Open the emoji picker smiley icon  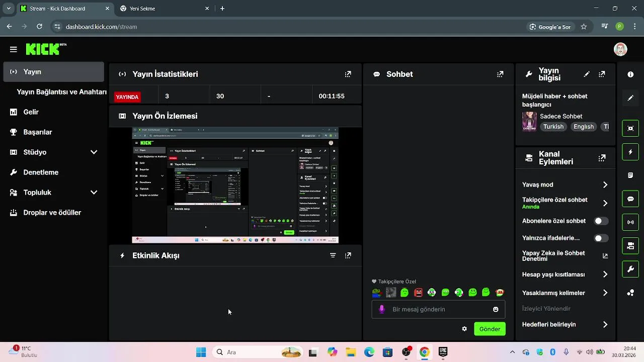(x=496, y=309)
